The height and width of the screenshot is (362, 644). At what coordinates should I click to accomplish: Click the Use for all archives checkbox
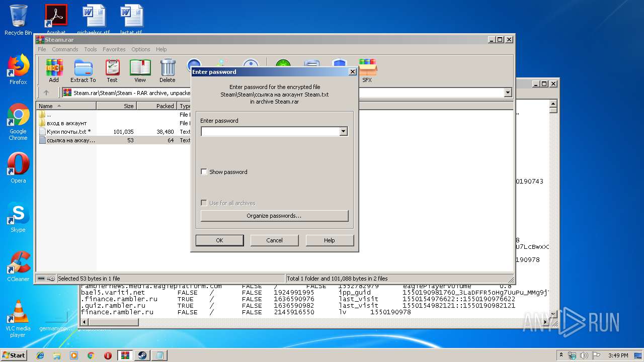(x=204, y=203)
